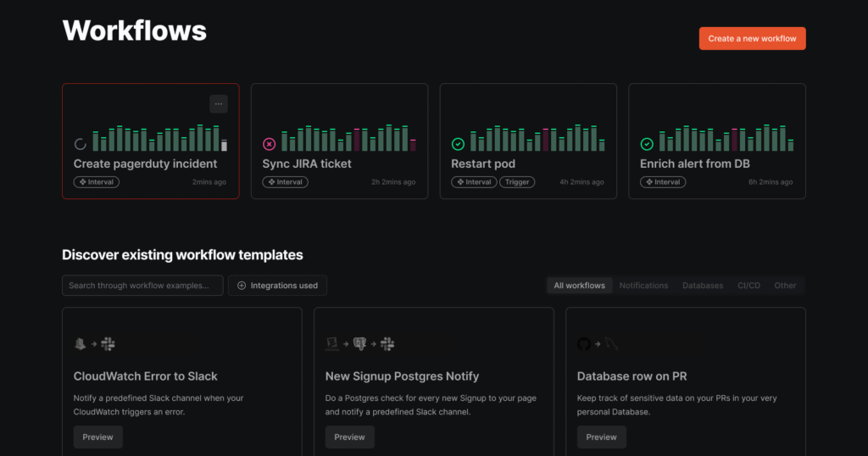Click the plus icon in Integrations used
Screen dimensions: 868x456
pos(241,286)
